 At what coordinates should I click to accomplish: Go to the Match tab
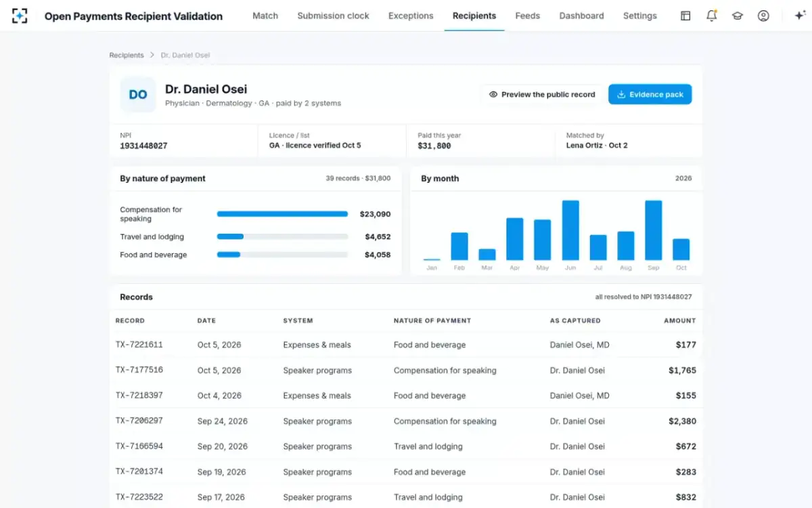(x=265, y=16)
